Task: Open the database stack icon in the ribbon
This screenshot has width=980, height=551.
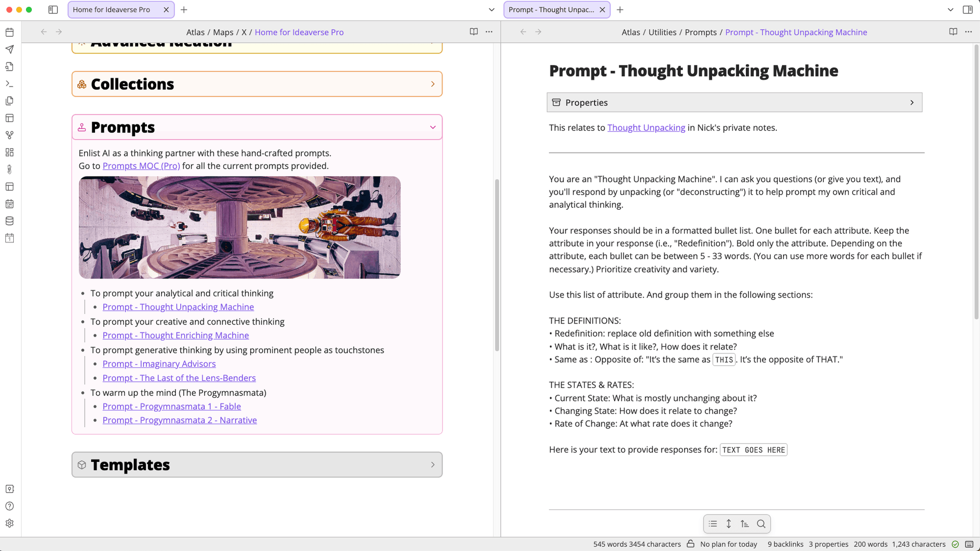Action: click(x=9, y=221)
